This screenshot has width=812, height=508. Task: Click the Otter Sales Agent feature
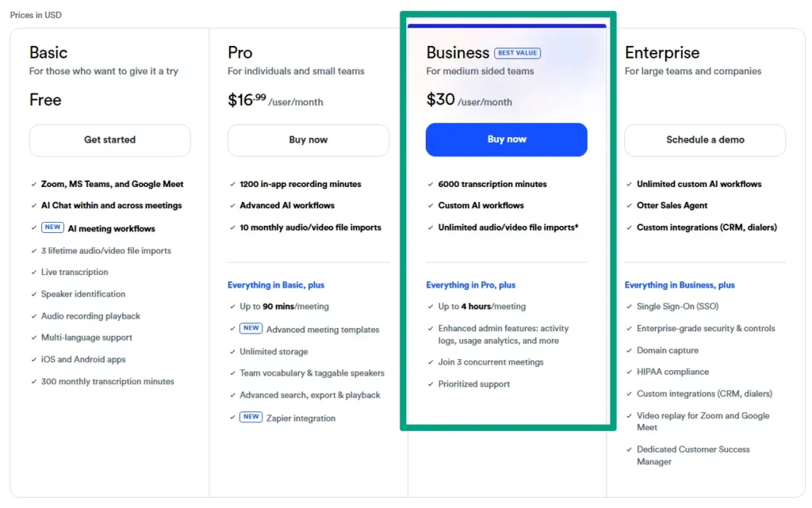(672, 206)
